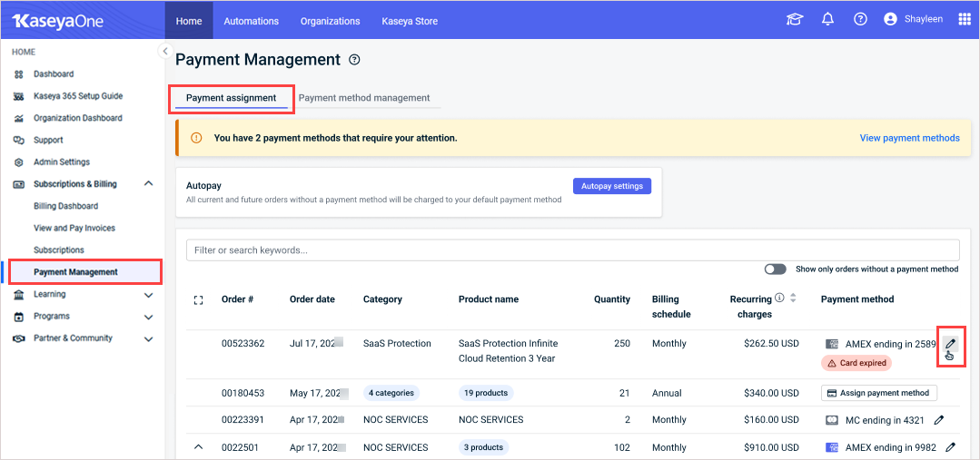Click the fullscreen table expand icon
This screenshot has height=460, width=980.
pos(199,300)
